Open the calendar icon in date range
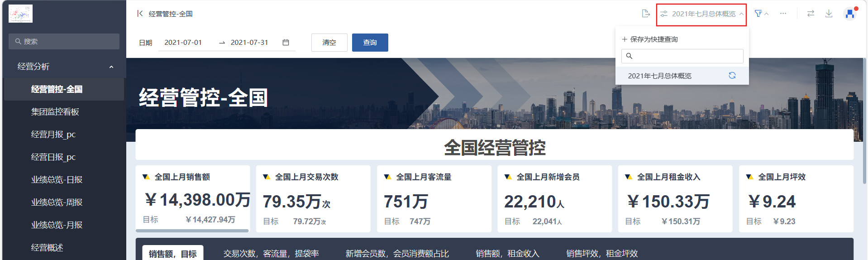The width and height of the screenshot is (868, 260). click(x=286, y=43)
